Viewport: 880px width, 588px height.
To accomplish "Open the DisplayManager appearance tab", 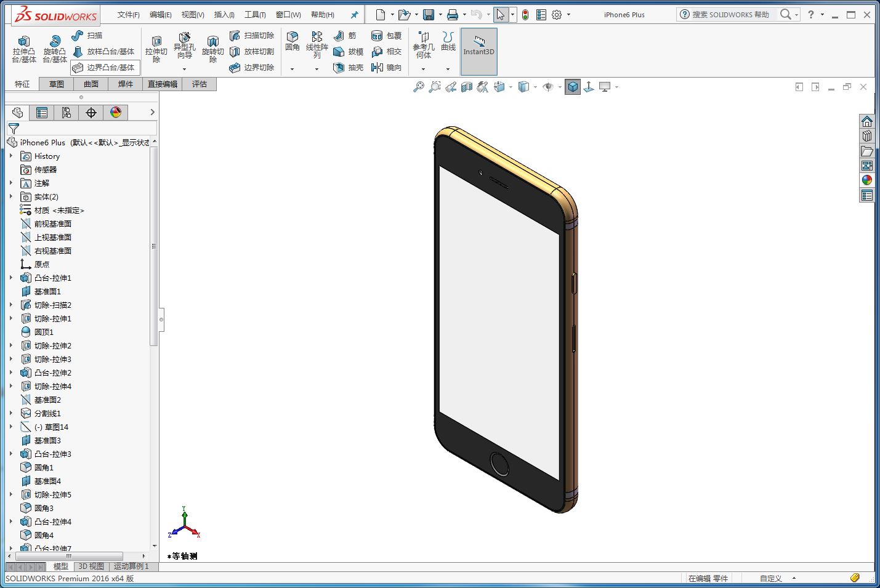I will tap(115, 113).
